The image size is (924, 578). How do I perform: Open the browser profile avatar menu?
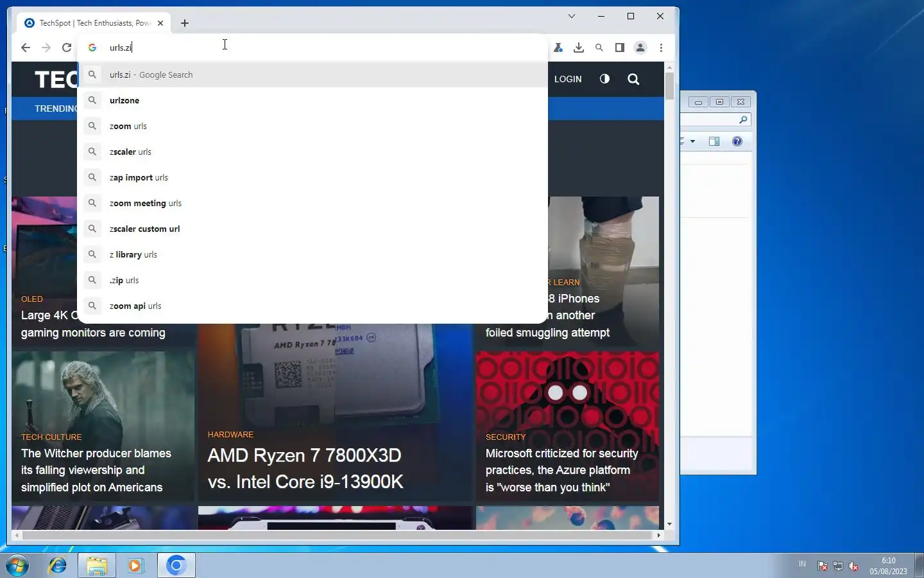pos(640,48)
